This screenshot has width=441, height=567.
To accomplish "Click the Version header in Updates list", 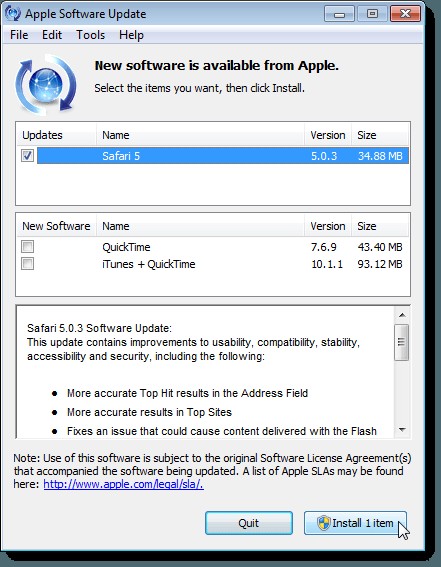I will tap(328, 135).
